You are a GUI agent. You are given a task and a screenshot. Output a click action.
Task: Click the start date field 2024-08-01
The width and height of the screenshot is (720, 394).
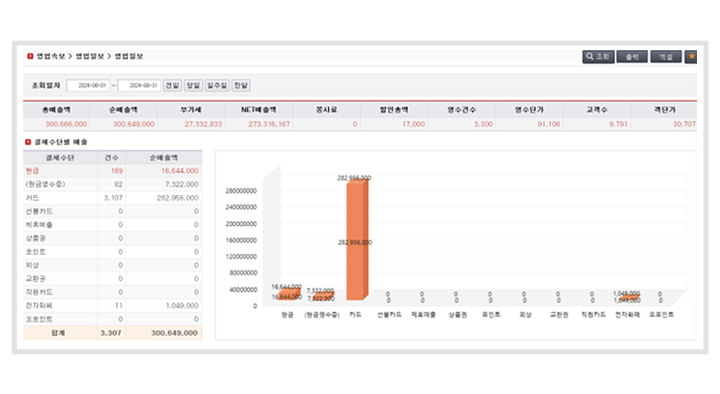(x=88, y=85)
